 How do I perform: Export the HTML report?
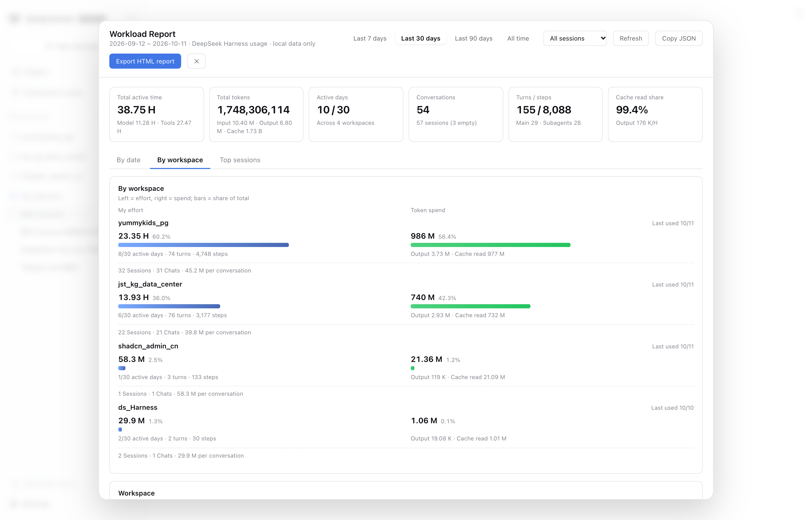pos(145,61)
